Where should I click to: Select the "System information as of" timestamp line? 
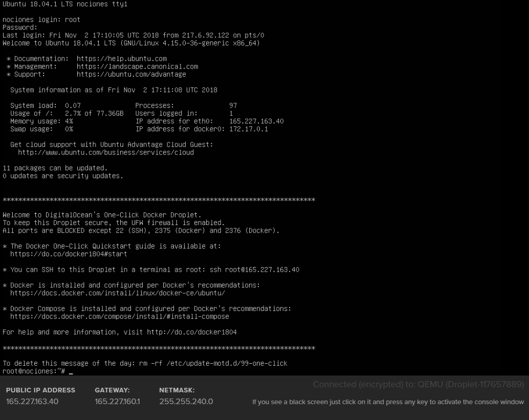pyautogui.click(x=114, y=90)
